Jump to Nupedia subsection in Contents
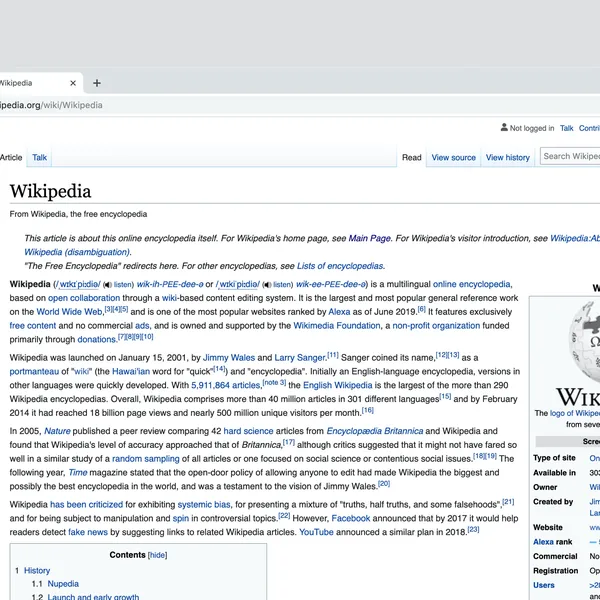This screenshot has width=600, height=600. pos(62,583)
